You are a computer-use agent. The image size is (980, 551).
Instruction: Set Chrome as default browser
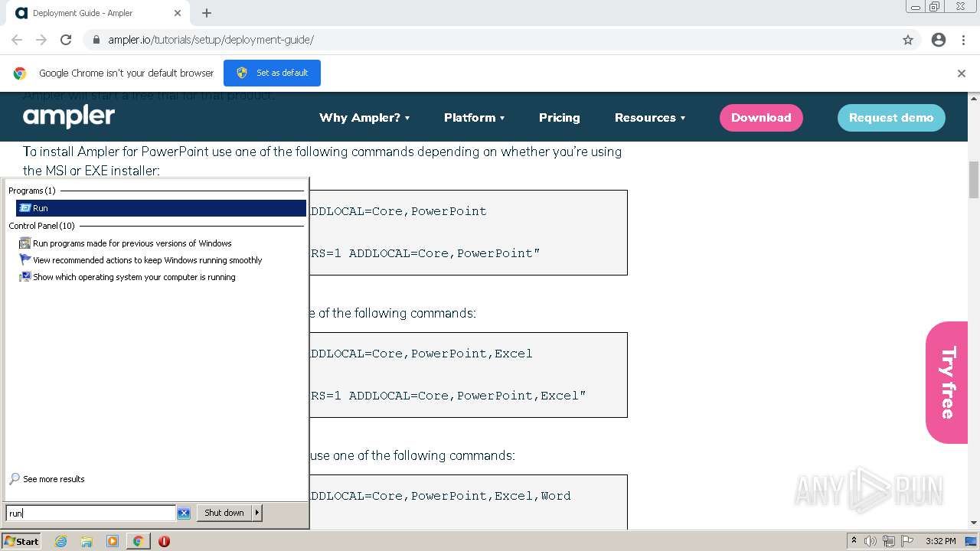tap(272, 73)
